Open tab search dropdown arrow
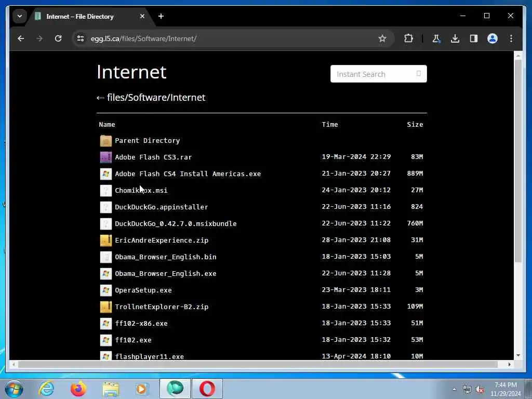Screen dimensions: 532x399 [x=20, y=16]
